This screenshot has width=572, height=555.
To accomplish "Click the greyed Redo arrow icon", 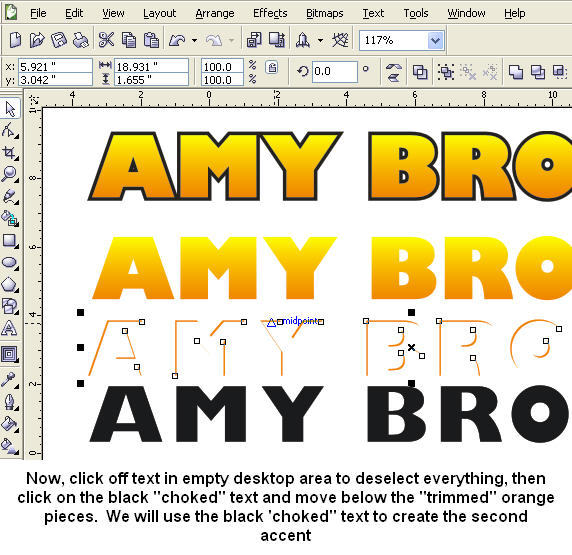I will (214, 40).
